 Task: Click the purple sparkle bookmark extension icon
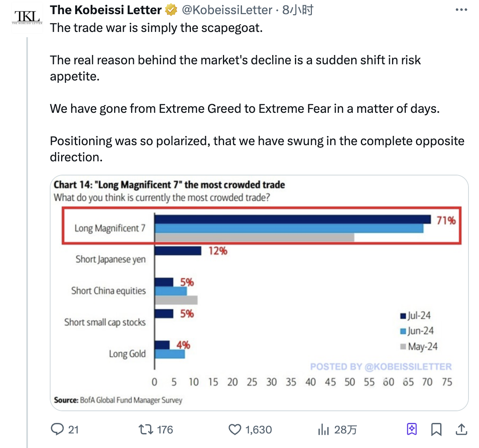tap(411, 429)
